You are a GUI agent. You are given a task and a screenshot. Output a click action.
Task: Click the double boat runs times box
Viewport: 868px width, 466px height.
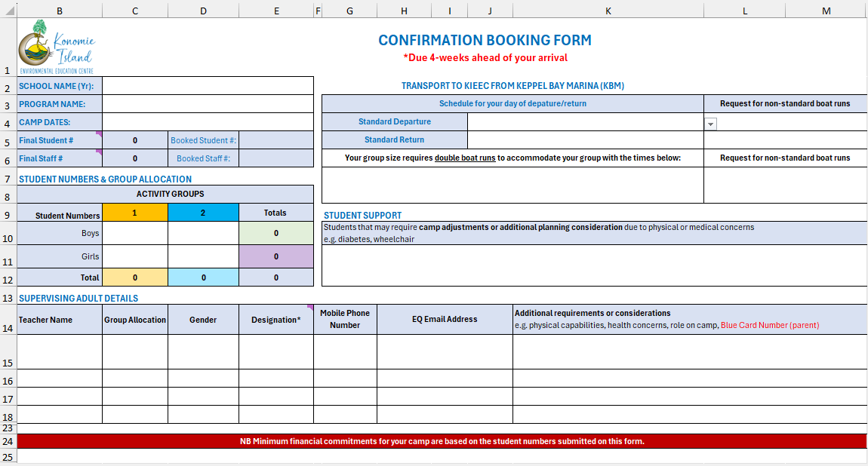click(512, 185)
